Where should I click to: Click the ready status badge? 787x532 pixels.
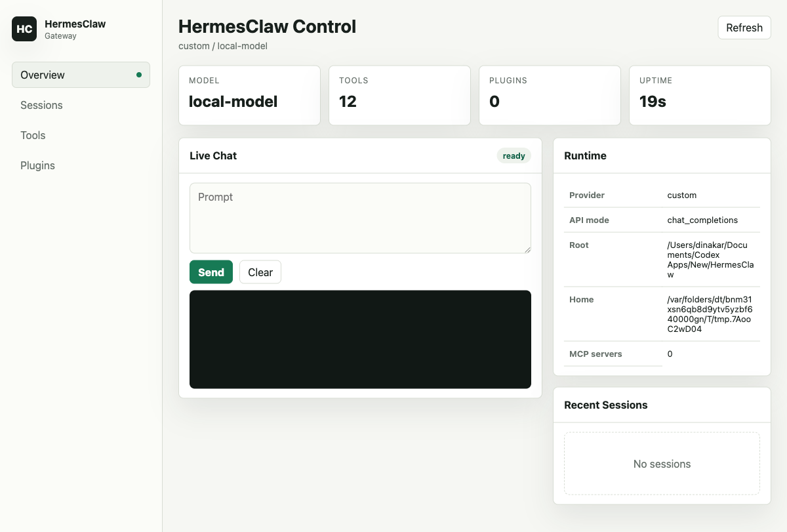pyautogui.click(x=514, y=155)
